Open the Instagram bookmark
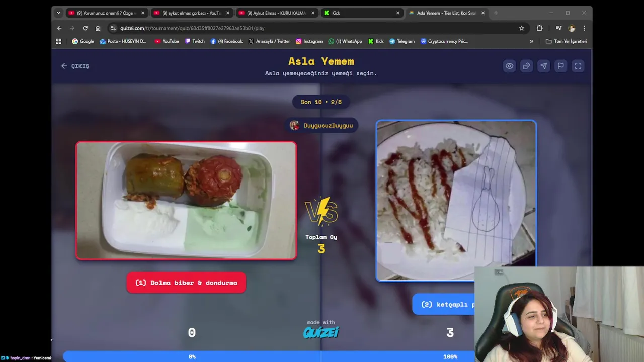Screen dimensions: 644x362 point(309,41)
